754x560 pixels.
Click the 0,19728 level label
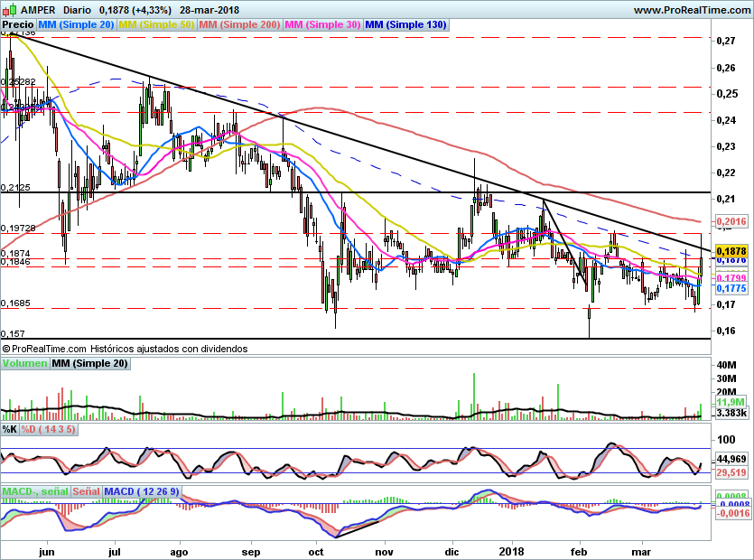tap(18, 228)
